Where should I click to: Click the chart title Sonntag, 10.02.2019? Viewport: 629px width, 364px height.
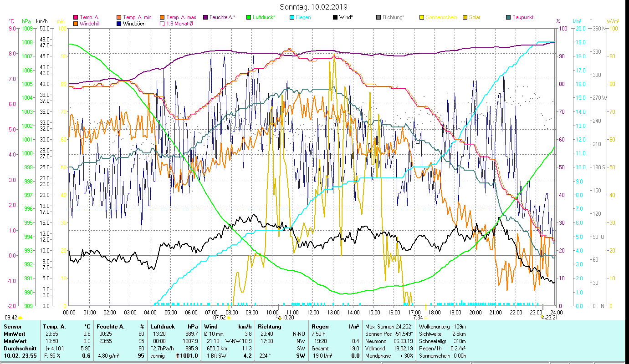(x=314, y=7)
